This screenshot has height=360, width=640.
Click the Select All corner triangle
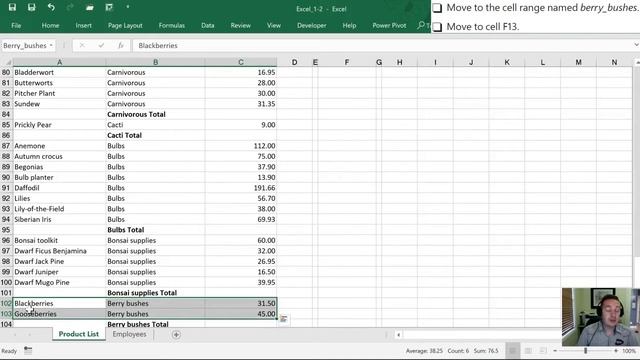click(x=7, y=62)
